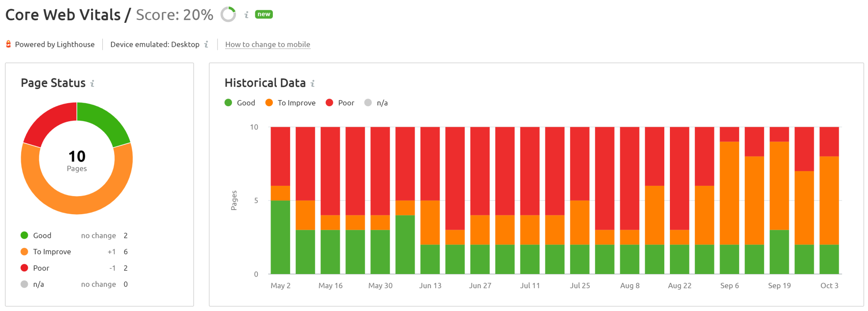Click the score progress ring icon
The width and height of the screenshot is (868, 311).
(228, 14)
